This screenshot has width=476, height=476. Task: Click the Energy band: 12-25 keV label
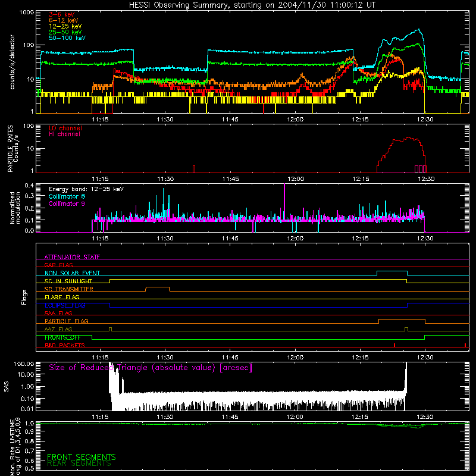(86, 189)
